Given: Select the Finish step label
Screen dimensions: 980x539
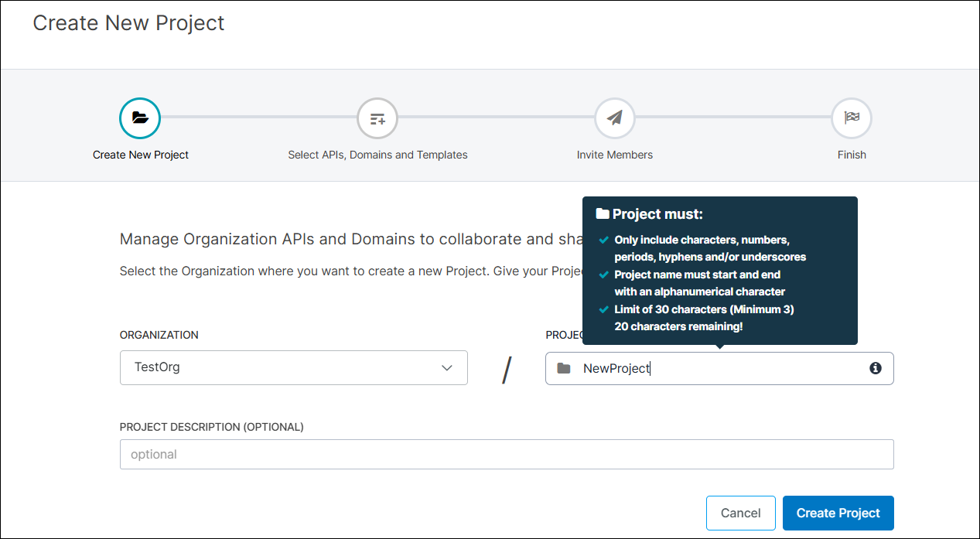Looking at the screenshot, I should (851, 155).
